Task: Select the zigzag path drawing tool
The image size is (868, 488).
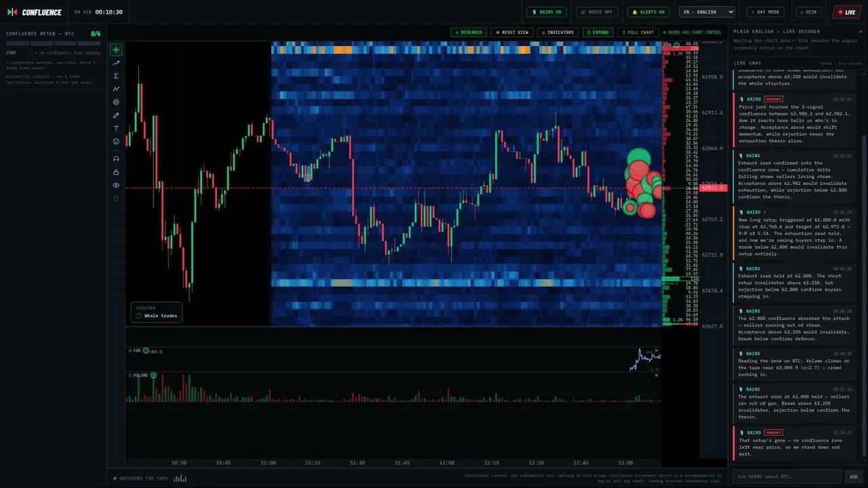Action: coord(116,89)
